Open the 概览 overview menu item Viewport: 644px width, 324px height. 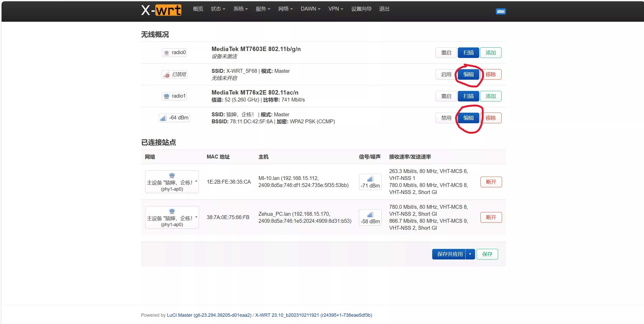pos(198,9)
